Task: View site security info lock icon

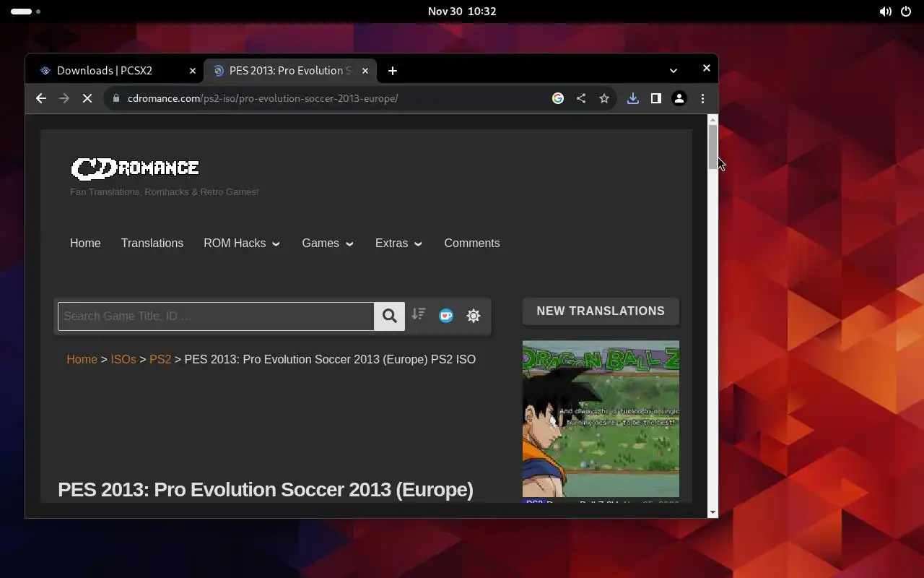Action: [x=116, y=98]
